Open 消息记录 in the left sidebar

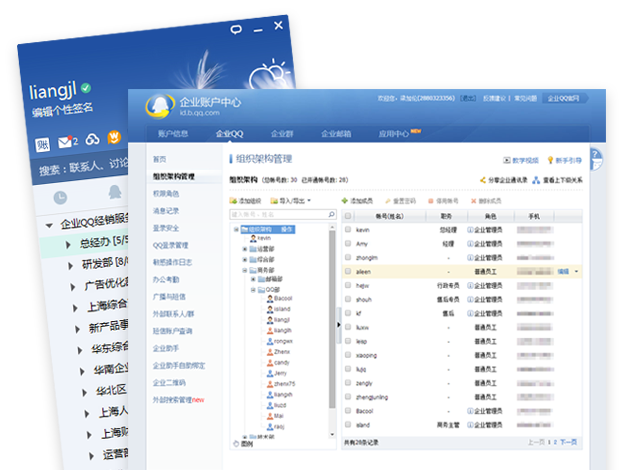point(166,210)
